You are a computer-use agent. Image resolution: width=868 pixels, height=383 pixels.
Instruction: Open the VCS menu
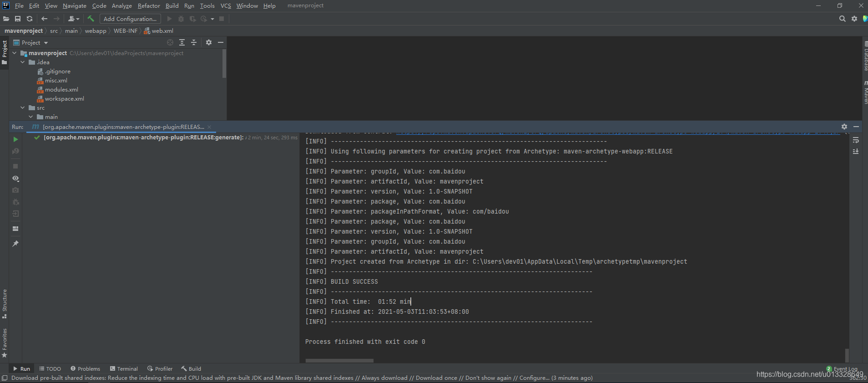click(x=226, y=5)
